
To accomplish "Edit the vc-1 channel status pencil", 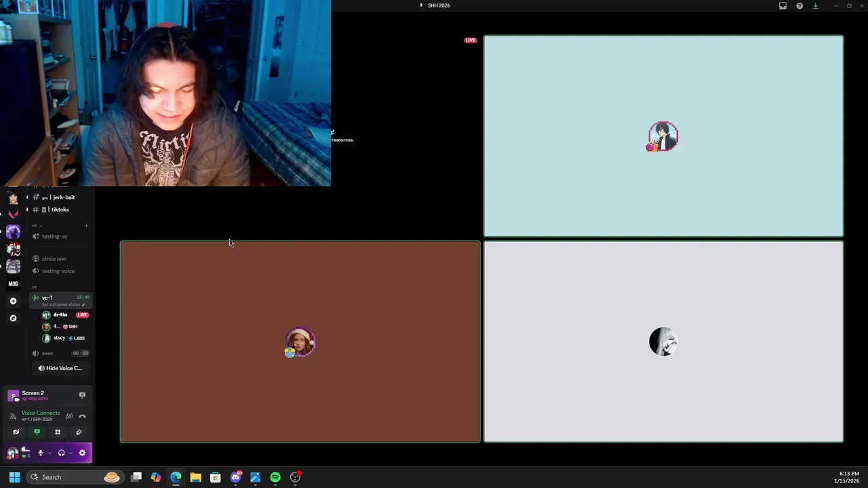I will coord(83,305).
